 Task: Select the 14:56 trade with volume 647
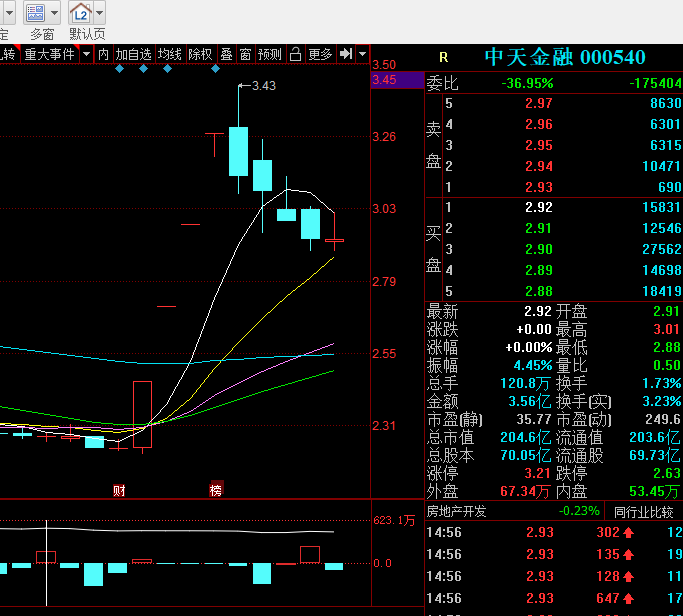554,599
